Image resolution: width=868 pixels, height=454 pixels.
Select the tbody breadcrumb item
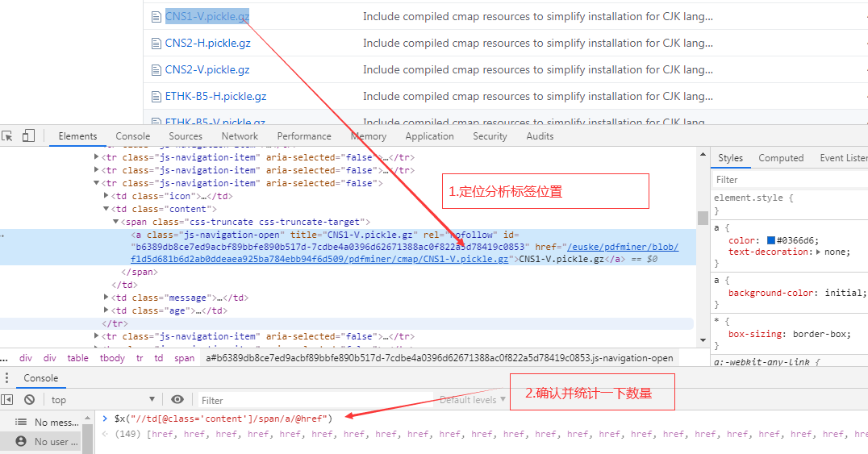pos(112,358)
